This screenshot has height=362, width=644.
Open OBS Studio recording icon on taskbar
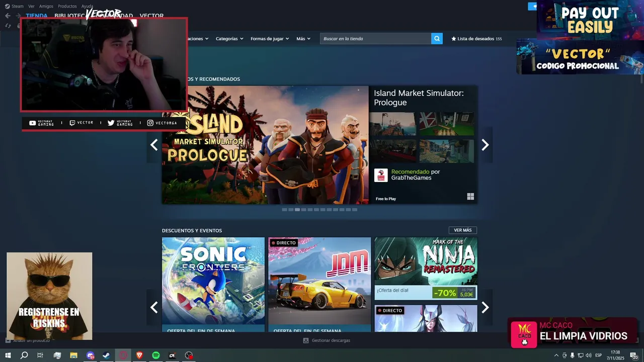189,355
